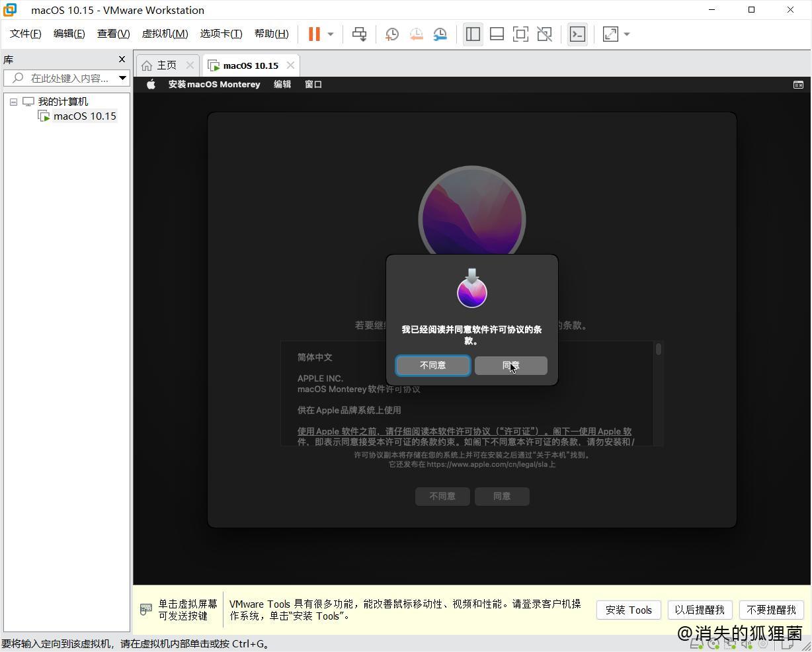This screenshot has height=652, width=812.
Task: Click the send Ctrl+Alt+Del toolbar icon
Action: click(359, 34)
